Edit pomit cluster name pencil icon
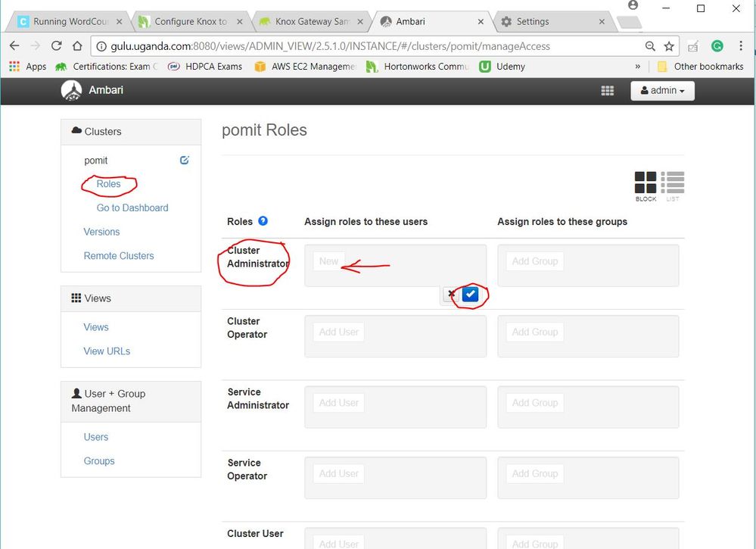This screenshot has height=549, width=756. pos(184,161)
